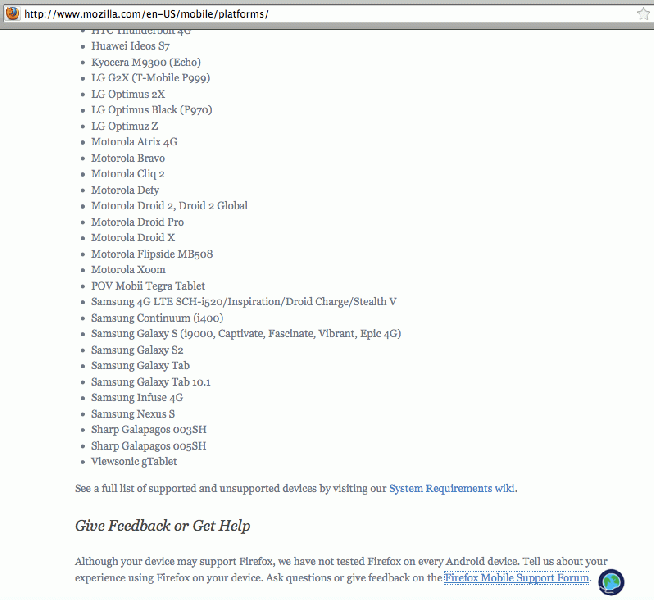Click the Motorola Droid Pro entry
The image size is (654, 600).
click(x=138, y=222)
